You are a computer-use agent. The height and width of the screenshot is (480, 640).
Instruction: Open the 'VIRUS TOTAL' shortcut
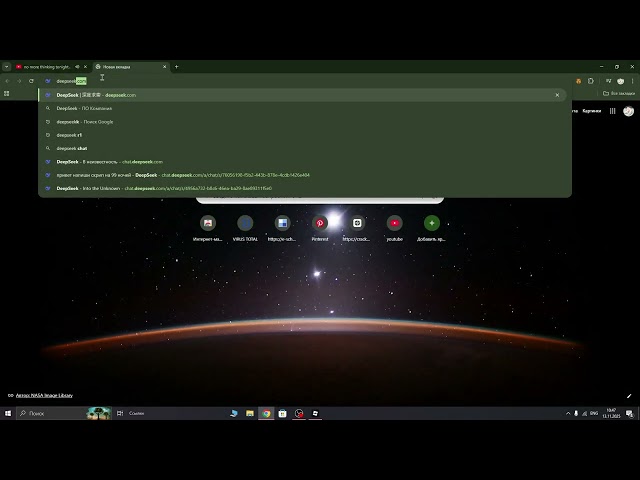245,227
